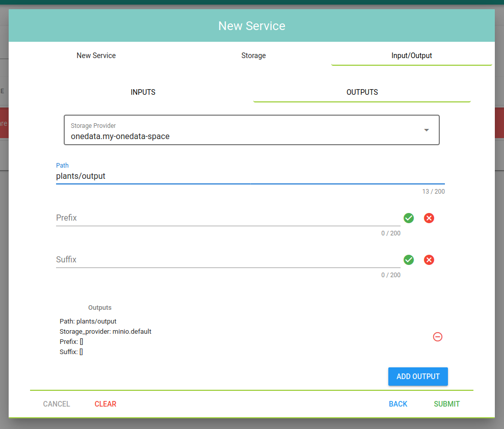Cancel the new service dialog
The height and width of the screenshot is (429, 504).
pos(57,404)
